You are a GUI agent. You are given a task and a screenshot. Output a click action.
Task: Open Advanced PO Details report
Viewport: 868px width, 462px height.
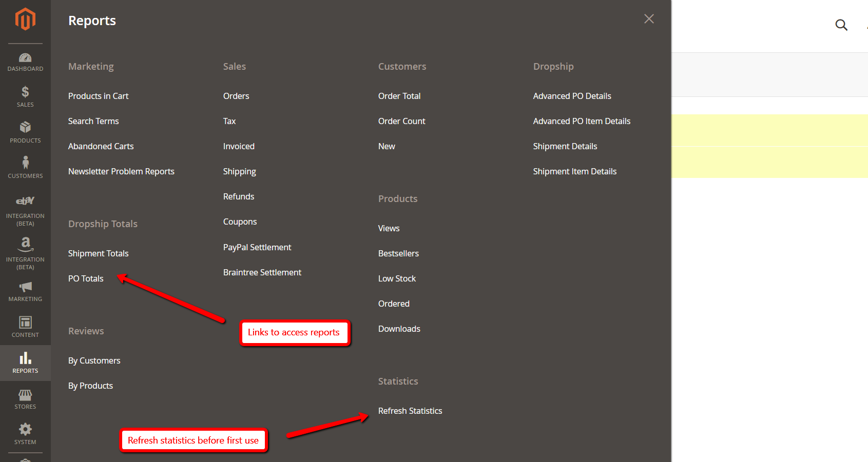tap(572, 96)
